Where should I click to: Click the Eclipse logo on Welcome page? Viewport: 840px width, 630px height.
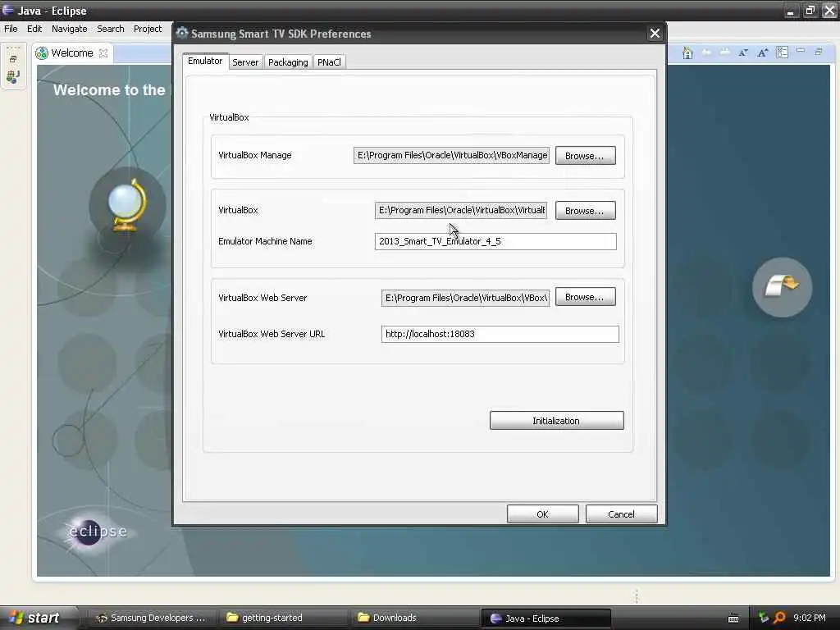click(x=97, y=532)
